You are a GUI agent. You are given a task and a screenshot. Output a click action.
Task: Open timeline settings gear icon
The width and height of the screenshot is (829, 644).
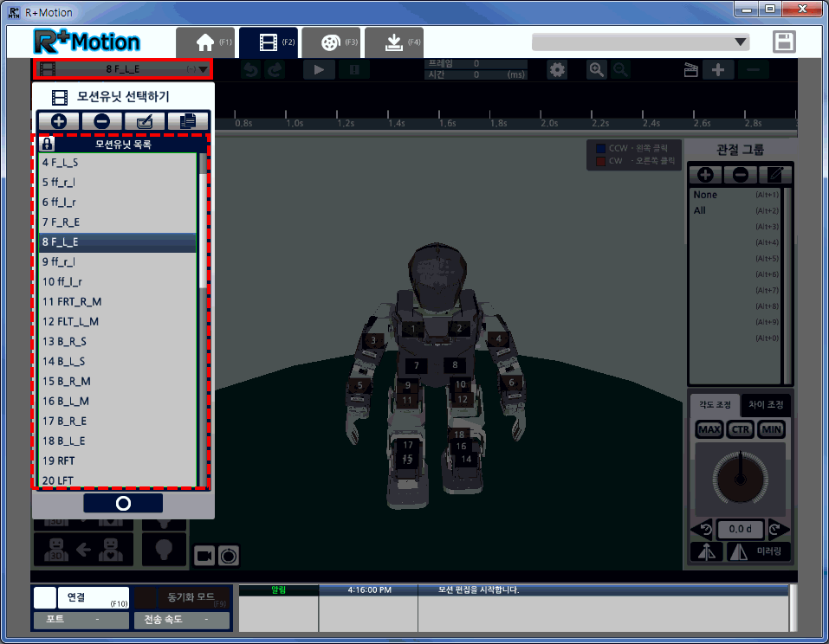(x=558, y=70)
